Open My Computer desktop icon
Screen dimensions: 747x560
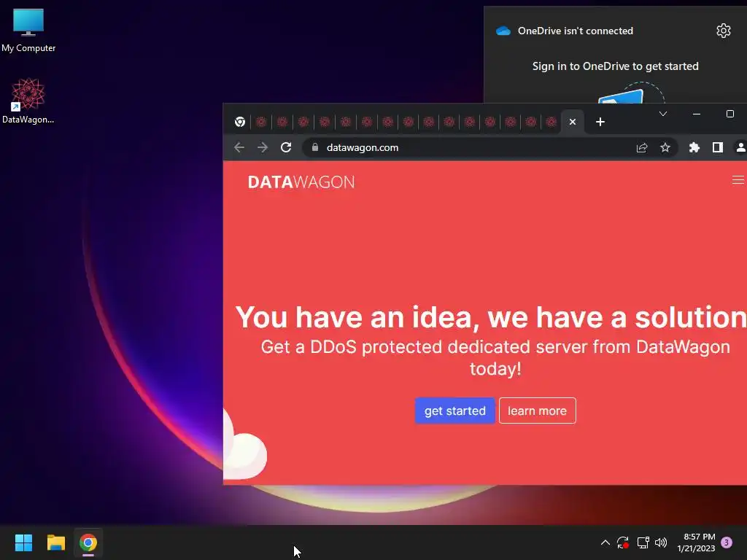click(28, 29)
